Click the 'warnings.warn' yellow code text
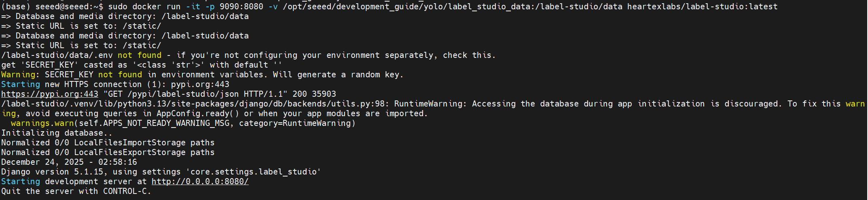 coord(42,123)
